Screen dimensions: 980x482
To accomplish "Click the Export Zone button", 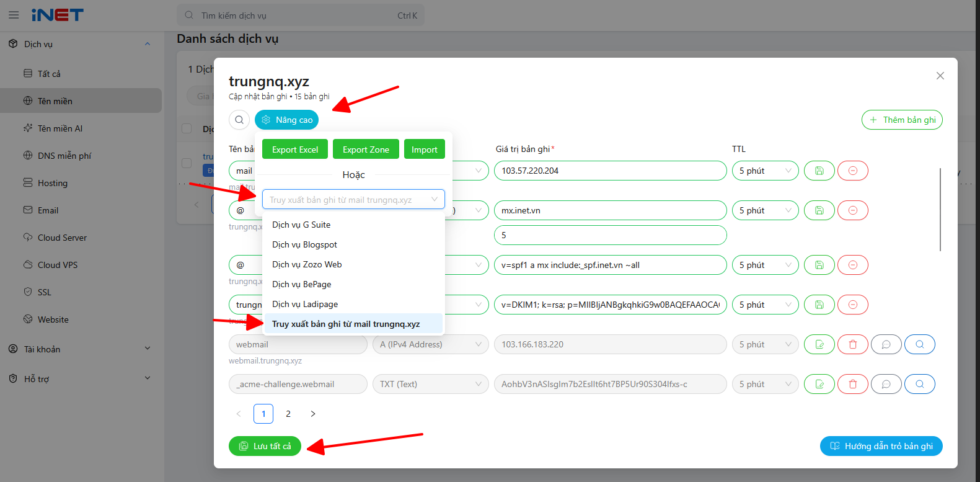I will [366, 150].
